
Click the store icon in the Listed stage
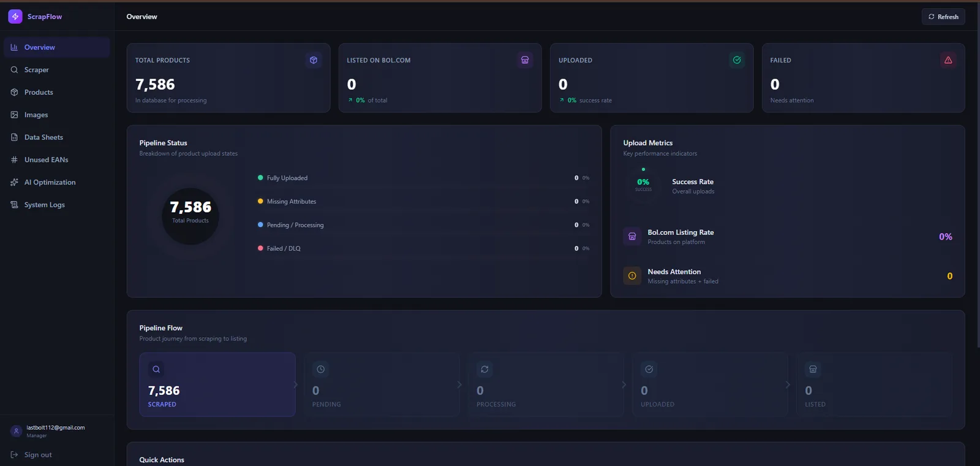813,369
